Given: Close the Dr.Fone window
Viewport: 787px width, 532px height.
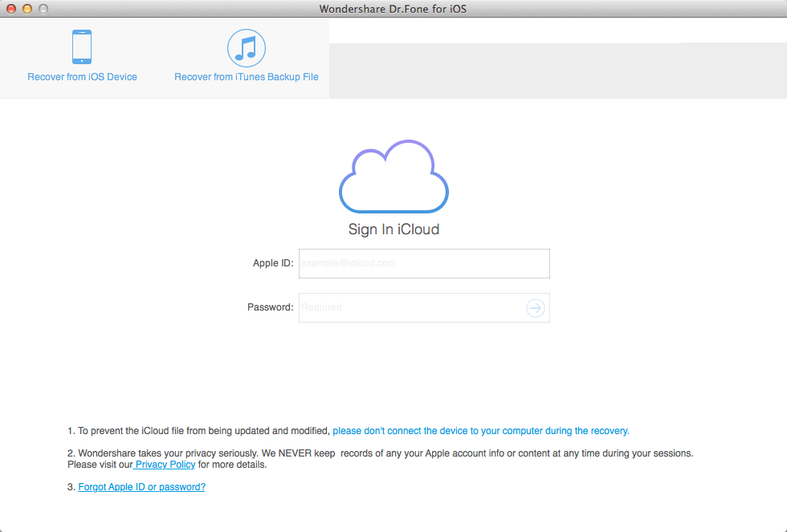Looking at the screenshot, I should tap(11, 9).
